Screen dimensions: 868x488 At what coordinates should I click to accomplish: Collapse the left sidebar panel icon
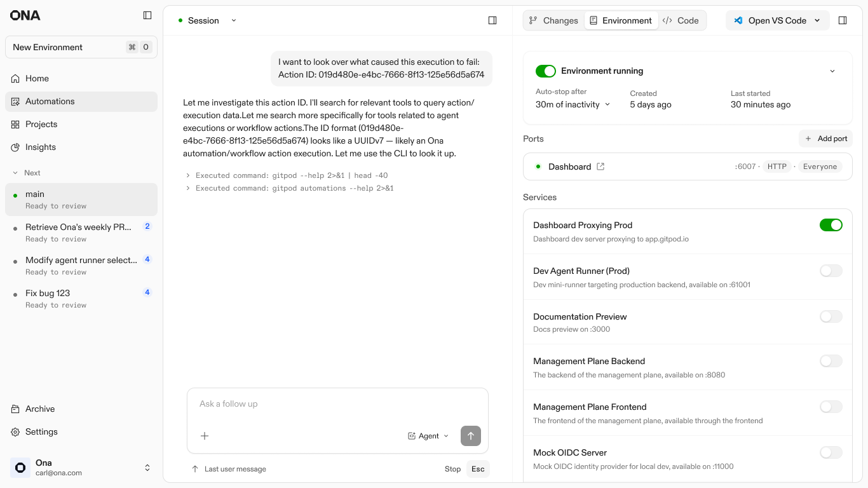[x=147, y=15]
